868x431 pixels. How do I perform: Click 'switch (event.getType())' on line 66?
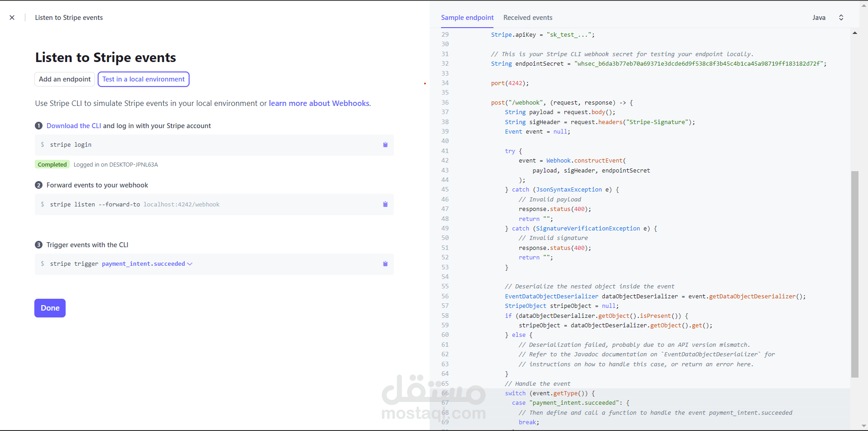click(546, 393)
